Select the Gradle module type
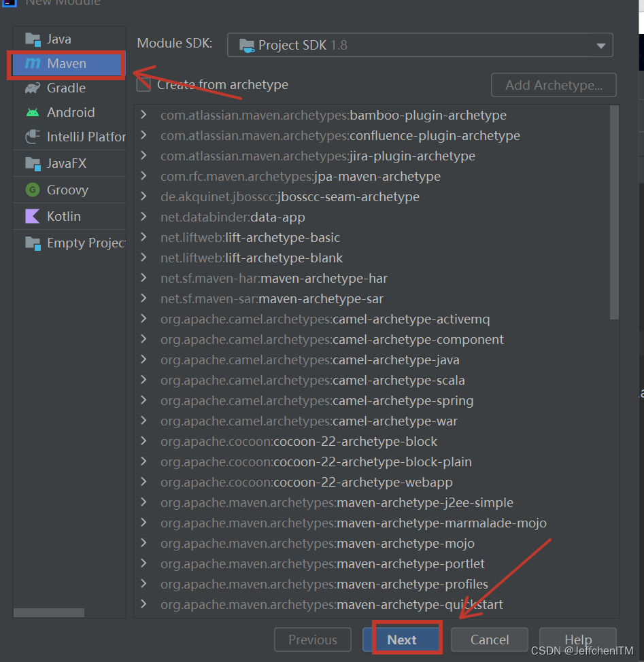 pyautogui.click(x=69, y=88)
